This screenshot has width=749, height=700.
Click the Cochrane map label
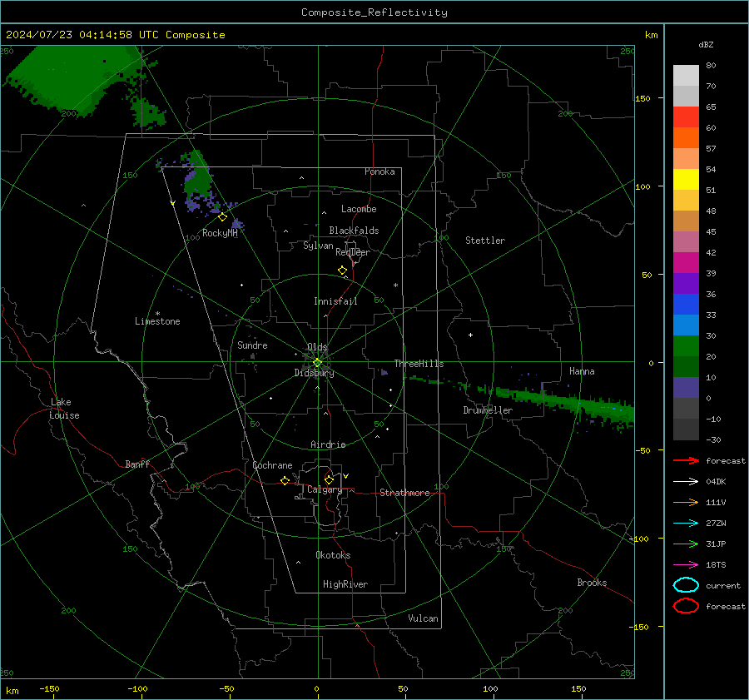(272, 465)
